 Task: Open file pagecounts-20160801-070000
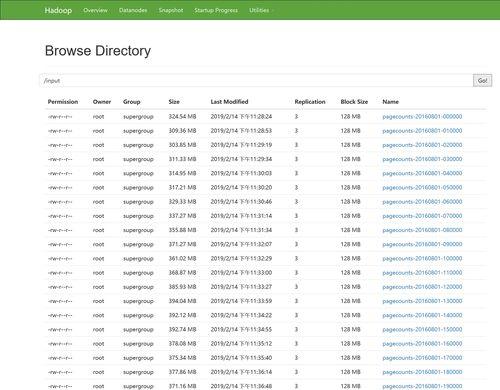pos(422,216)
